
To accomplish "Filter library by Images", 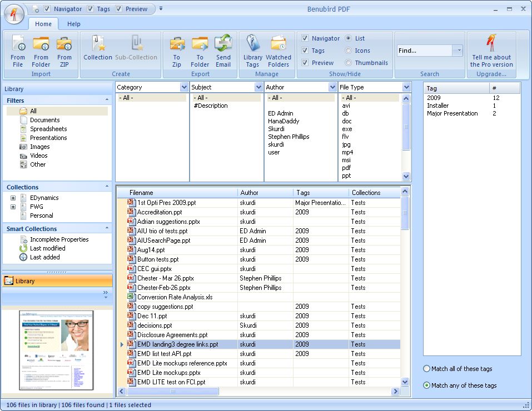I will point(39,147).
